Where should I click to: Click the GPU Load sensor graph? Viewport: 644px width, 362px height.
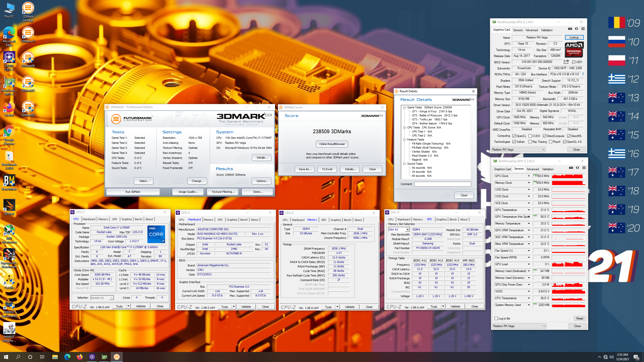(x=568, y=264)
